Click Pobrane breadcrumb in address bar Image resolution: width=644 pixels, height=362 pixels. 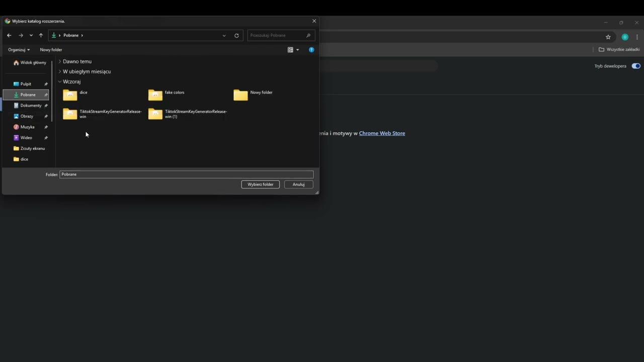pos(71,35)
